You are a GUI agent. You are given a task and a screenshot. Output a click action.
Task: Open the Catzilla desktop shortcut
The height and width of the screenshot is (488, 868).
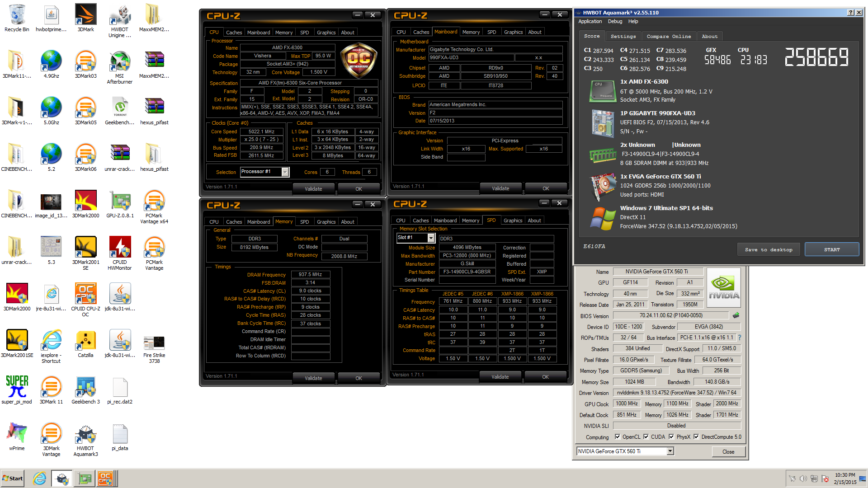click(85, 344)
